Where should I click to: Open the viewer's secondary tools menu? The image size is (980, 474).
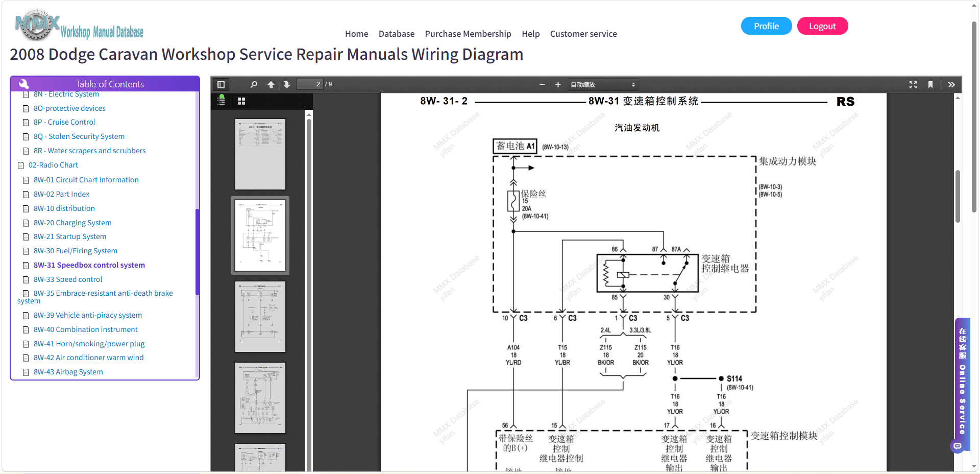pos(951,85)
